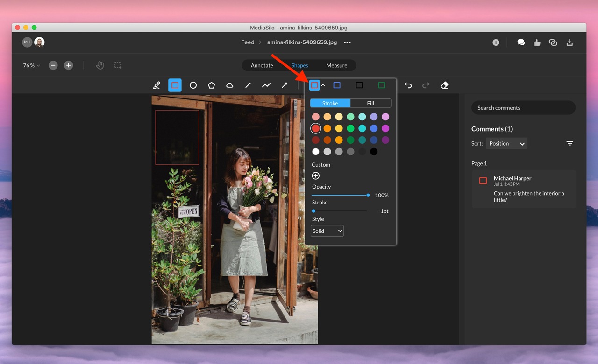The image size is (598, 364).
Task: Switch to the Annotate tab
Action: click(x=262, y=65)
